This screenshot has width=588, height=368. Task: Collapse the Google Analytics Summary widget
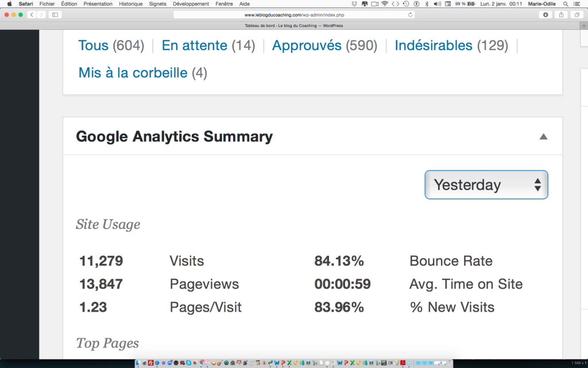(543, 137)
